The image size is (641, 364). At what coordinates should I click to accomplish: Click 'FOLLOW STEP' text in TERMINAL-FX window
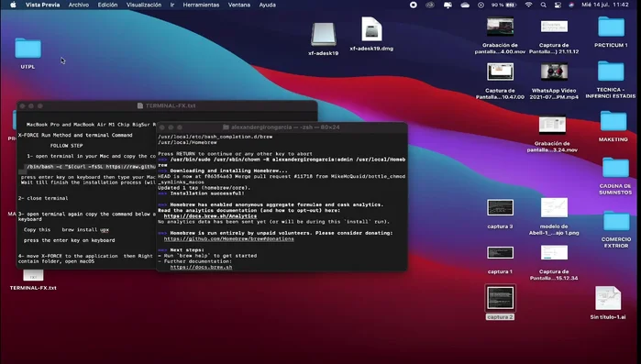67,146
